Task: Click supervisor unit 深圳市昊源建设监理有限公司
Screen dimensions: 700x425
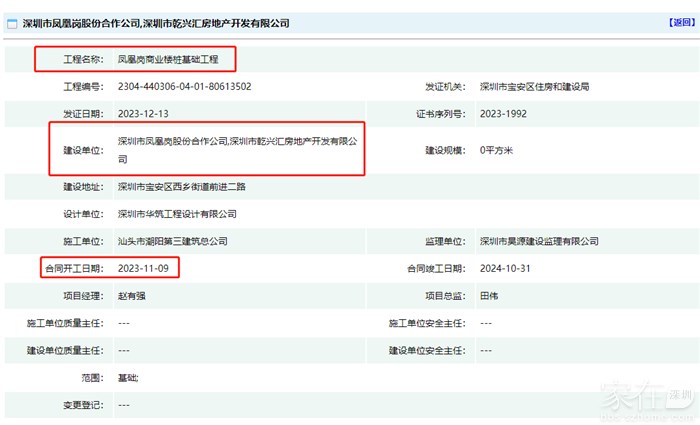Action: (x=539, y=241)
